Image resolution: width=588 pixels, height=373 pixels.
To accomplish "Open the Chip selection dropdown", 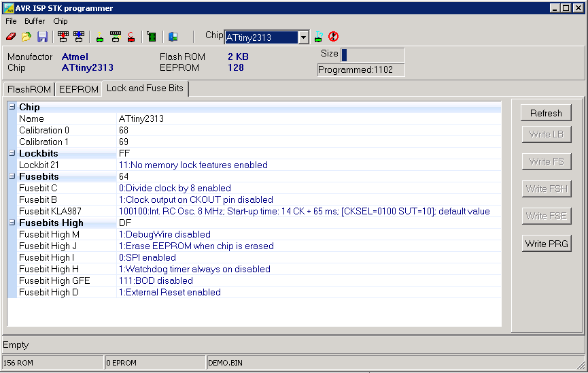I will coord(304,37).
